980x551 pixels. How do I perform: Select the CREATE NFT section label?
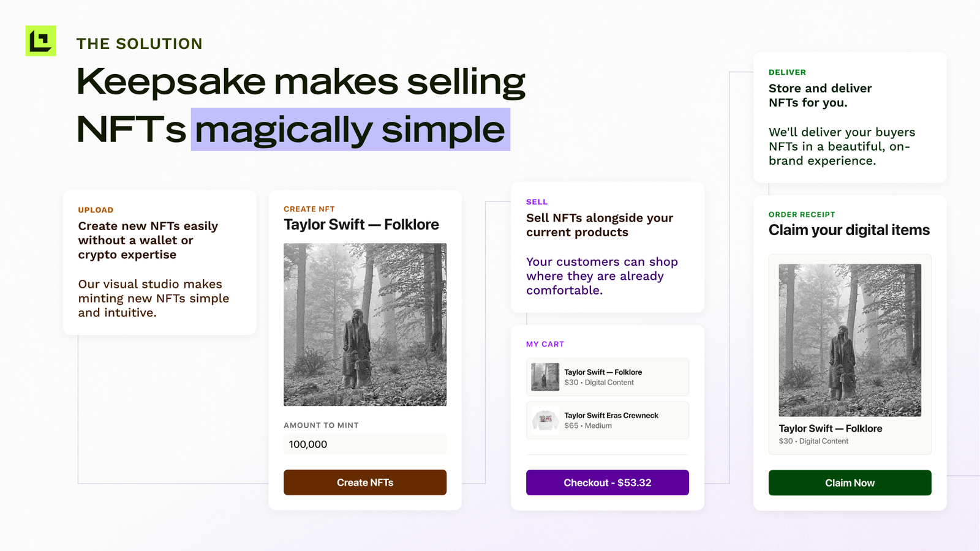pyautogui.click(x=309, y=208)
